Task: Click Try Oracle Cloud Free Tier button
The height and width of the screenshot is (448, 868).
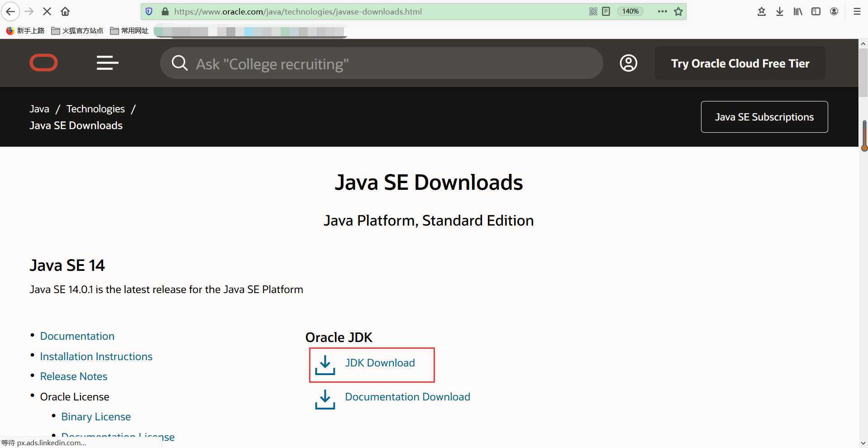Action: click(x=740, y=63)
